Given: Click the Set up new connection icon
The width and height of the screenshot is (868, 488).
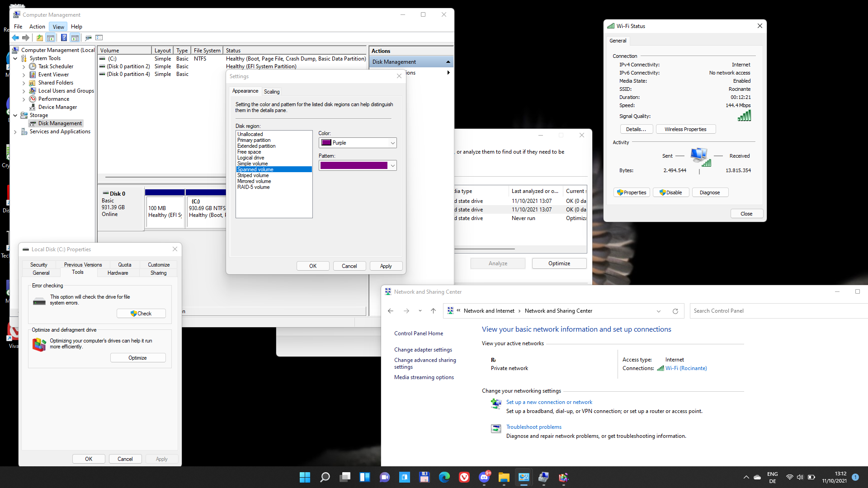Looking at the screenshot, I should pyautogui.click(x=496, y=403).
